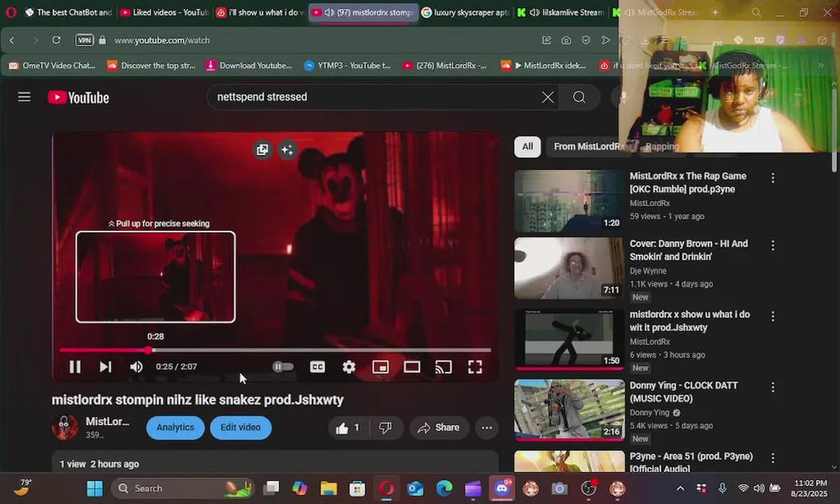Click the MistLordRx channel avatar
The height and width of the screenshot is (504, 840).
(x=65, y=427)
